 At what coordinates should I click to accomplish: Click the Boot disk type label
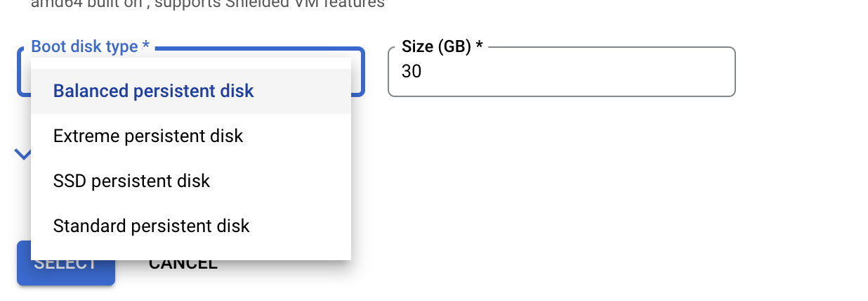(x=91, y=47)
